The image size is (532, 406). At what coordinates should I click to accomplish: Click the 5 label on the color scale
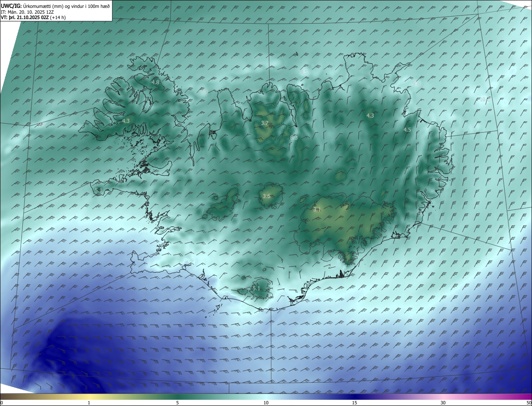click(x=177, y=403)
